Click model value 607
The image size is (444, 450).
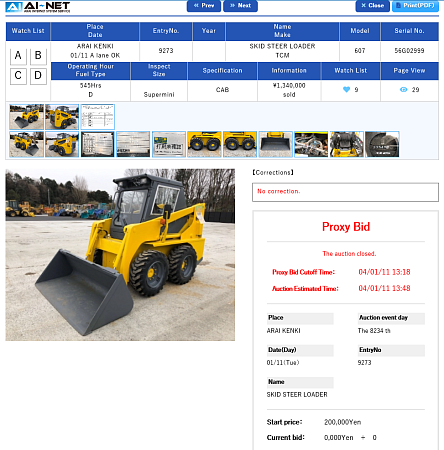point(360,51)
